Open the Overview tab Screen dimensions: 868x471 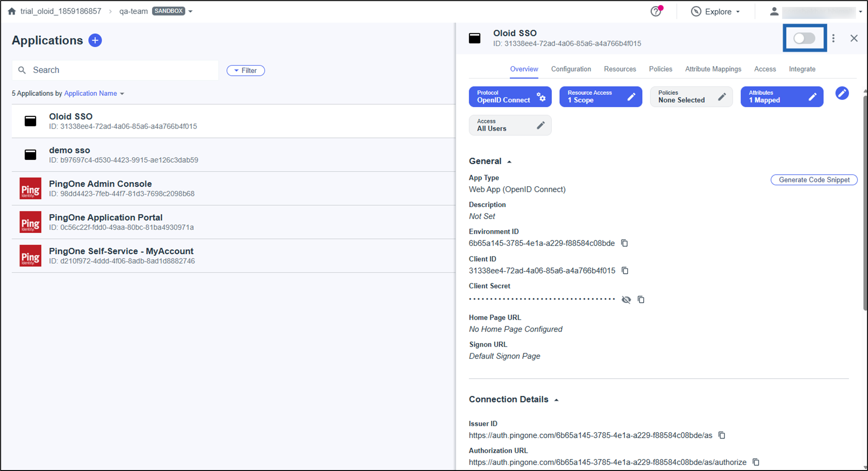(x=524, y=69)
